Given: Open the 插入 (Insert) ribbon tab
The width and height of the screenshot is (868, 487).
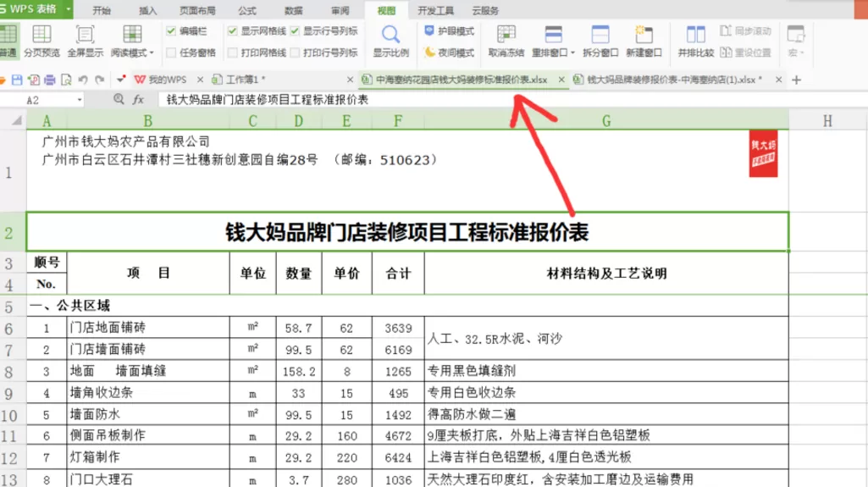Looking at the screenshot, I should 148,10.
